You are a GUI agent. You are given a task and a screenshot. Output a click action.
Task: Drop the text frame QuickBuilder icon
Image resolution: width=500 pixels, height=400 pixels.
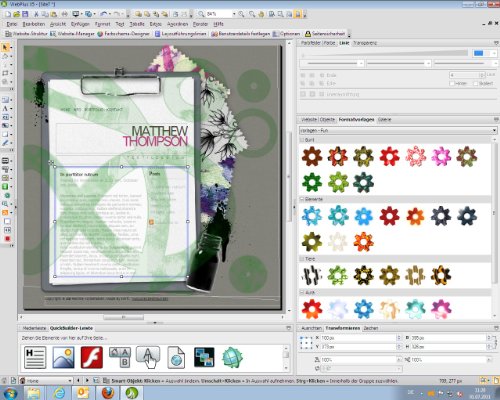[35, 357]
